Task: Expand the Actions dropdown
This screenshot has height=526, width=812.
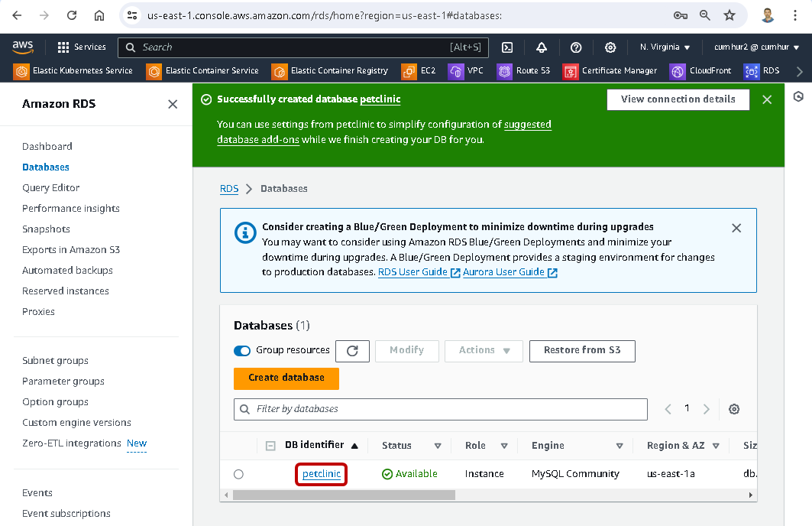Action: click(x=484, y=351)
